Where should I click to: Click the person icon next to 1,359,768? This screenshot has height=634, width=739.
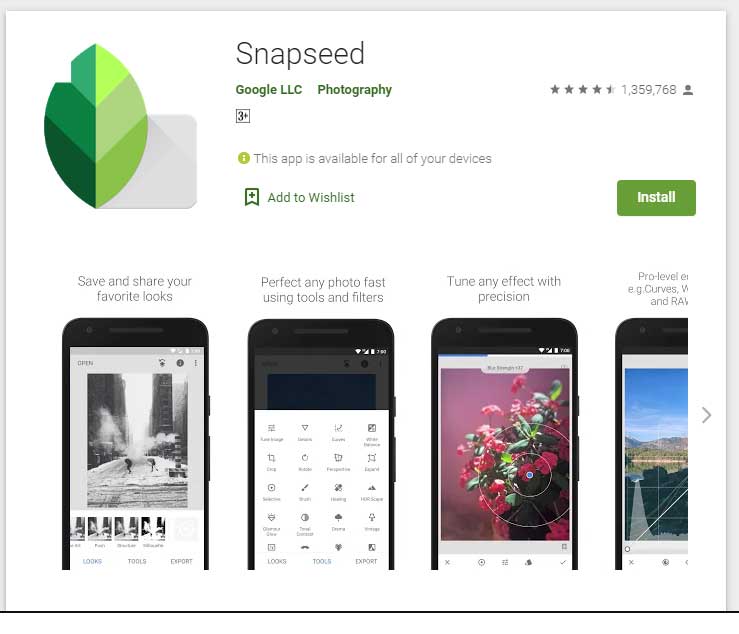pos(688,90)
